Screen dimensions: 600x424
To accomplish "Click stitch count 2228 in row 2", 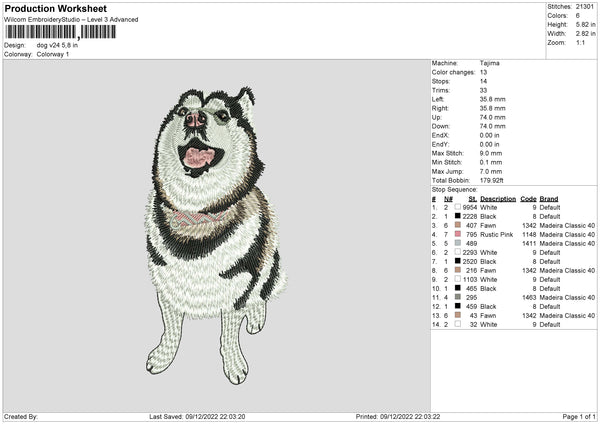I will point(470,216).
